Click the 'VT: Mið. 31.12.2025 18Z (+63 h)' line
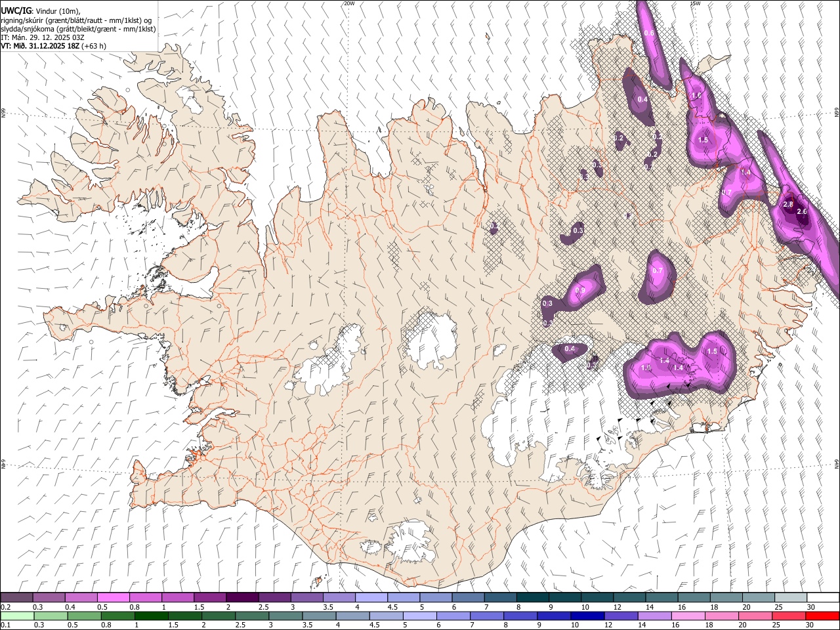Viewport: 840px width, 630px height. 53,46
